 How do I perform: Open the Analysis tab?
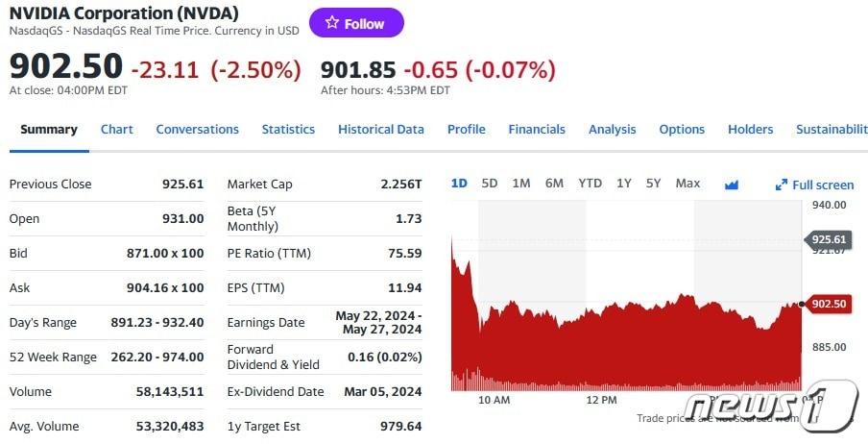point(613,130)
